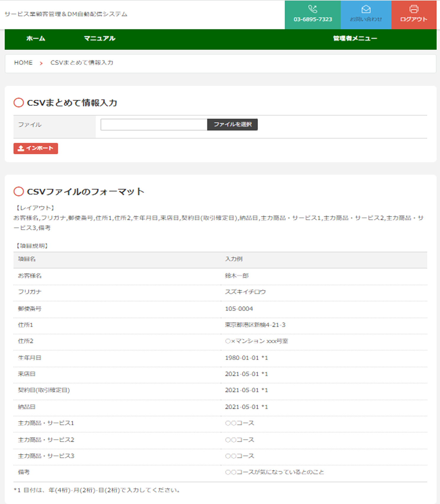Click the 住所2 table cell
Viewport: 440px width, 504px height.
pyautogui.click(x=26, y=341)
